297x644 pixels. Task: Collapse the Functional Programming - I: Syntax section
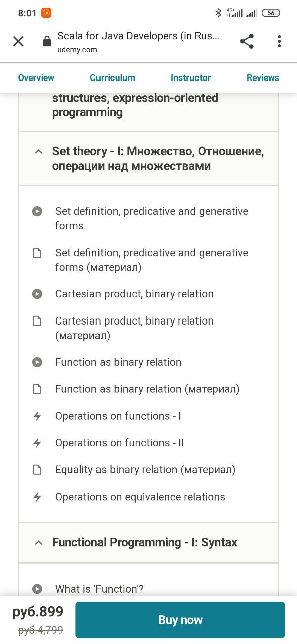[149, 543]
